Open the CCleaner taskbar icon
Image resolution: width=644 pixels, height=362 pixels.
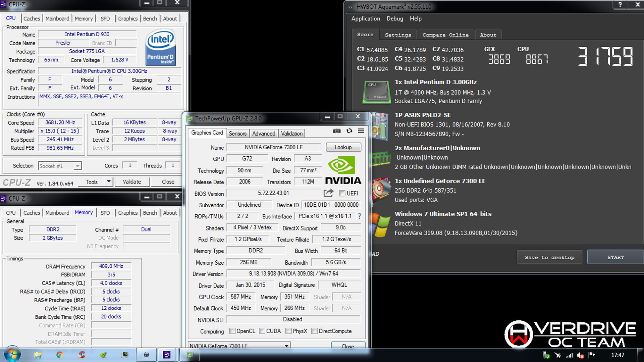click(x=81, y=355)
